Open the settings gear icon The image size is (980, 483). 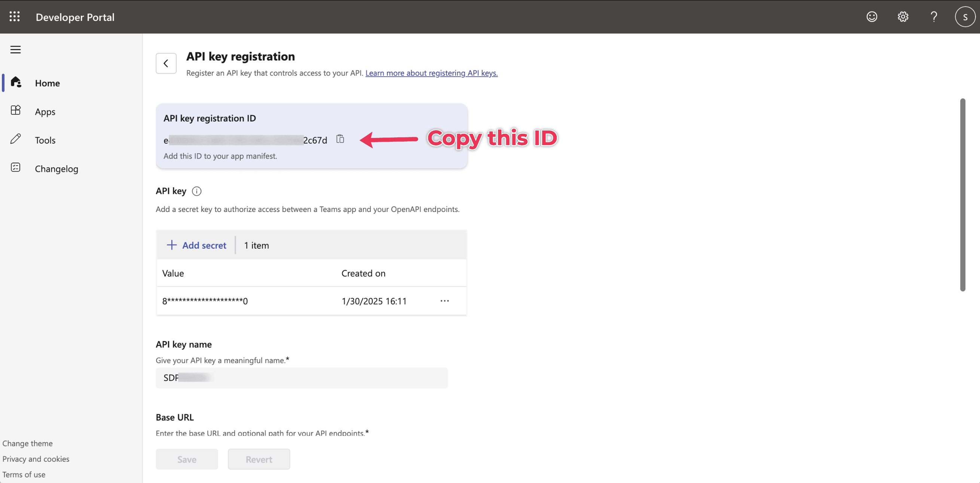click(x=903, y=17)
